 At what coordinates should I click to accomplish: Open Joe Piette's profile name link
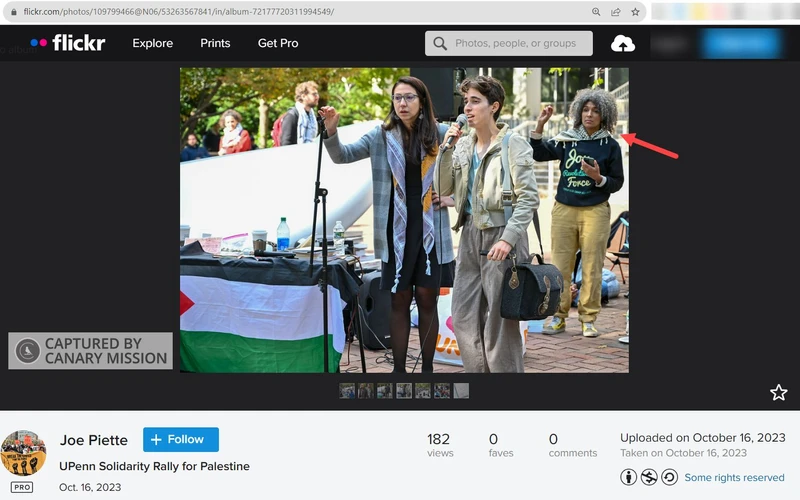point(94,440)
